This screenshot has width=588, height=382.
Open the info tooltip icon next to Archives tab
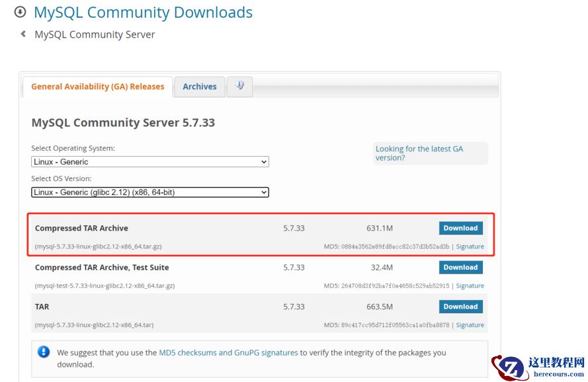pos(239,86)
